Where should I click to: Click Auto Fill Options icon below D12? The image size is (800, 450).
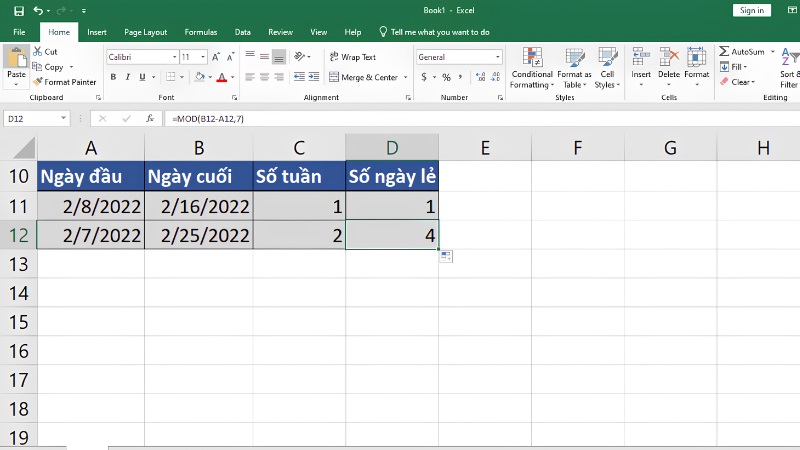(x=445, y=256)
